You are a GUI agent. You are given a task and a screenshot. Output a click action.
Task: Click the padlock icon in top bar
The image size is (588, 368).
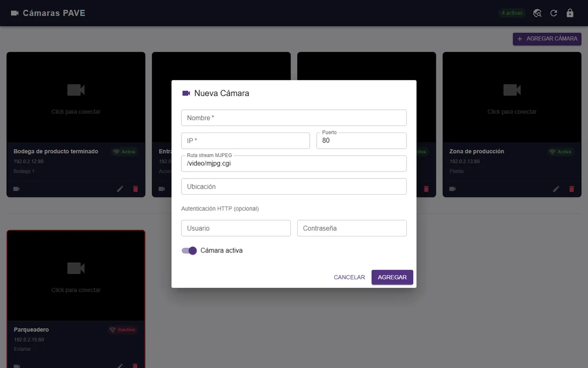pos(570,13)
